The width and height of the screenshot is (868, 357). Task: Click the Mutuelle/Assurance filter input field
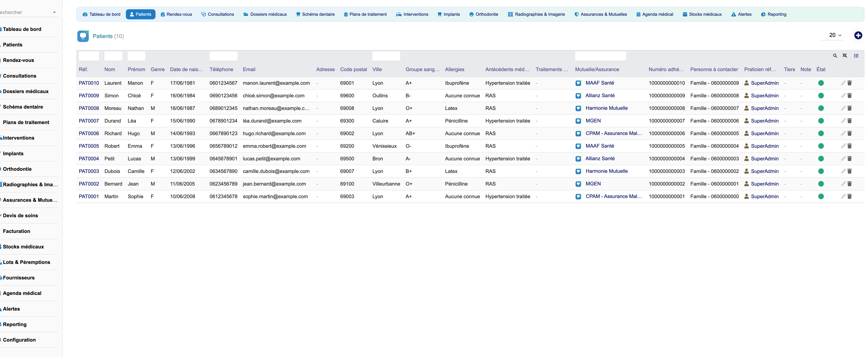pos(601,56)
